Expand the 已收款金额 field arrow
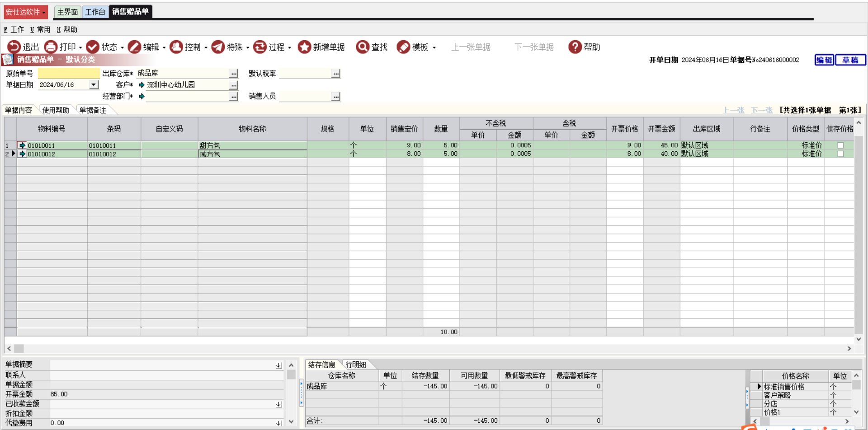 [x=279, y=404]
